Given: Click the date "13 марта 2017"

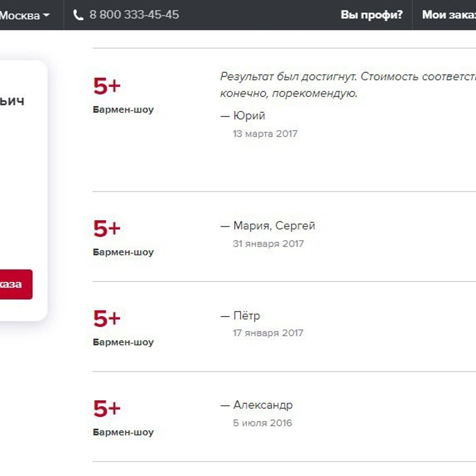Looking at the screenshot, I should click(x=265, y=134).
